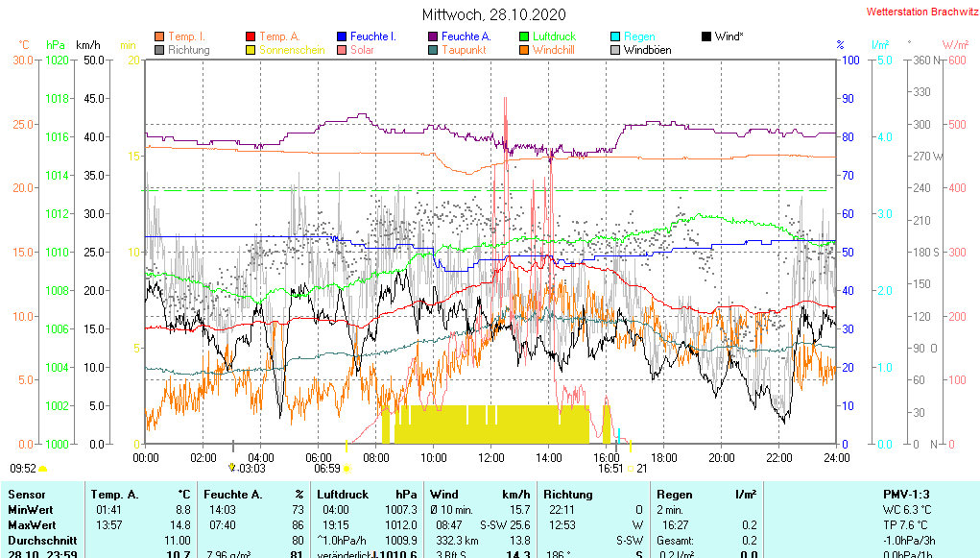Click the orange Temp. I. legend square

pos(159,36)
